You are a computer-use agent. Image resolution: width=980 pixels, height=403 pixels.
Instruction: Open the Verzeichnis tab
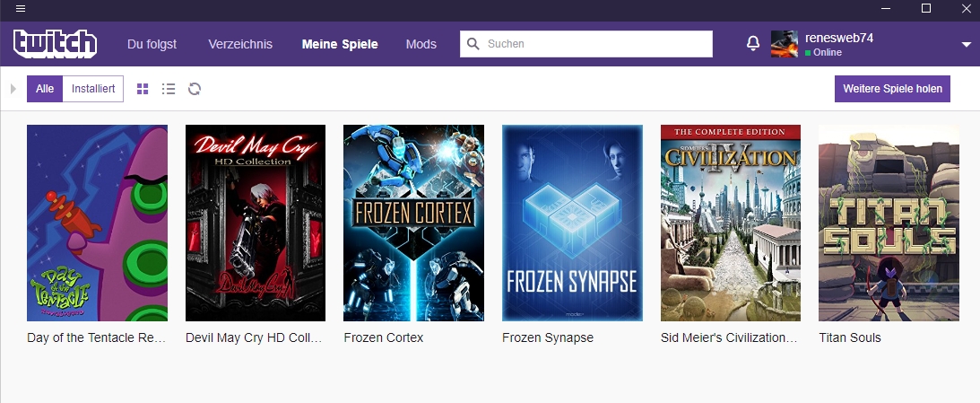point(240,45)
